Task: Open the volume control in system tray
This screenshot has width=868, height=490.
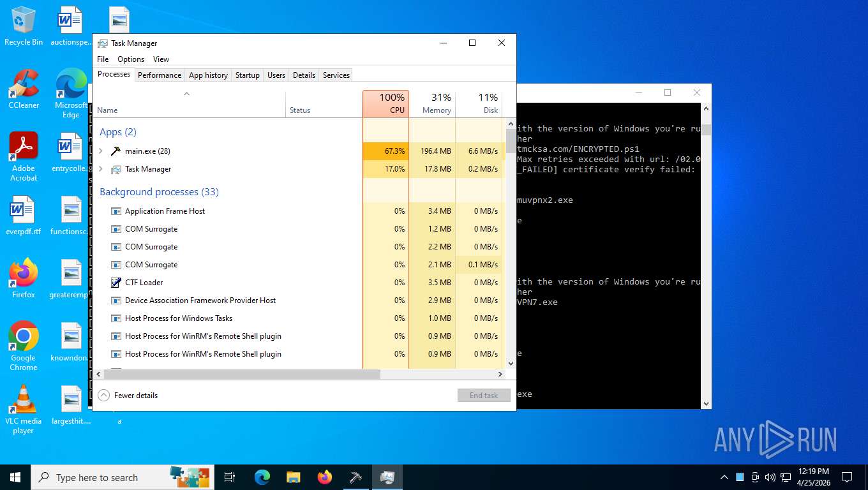Action: click(x=770, y=477)
